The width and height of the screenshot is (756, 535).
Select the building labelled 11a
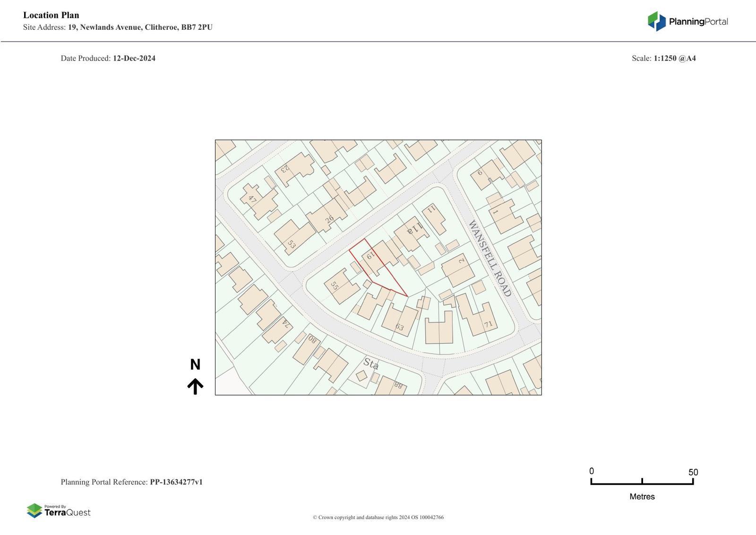click(410, 233)
